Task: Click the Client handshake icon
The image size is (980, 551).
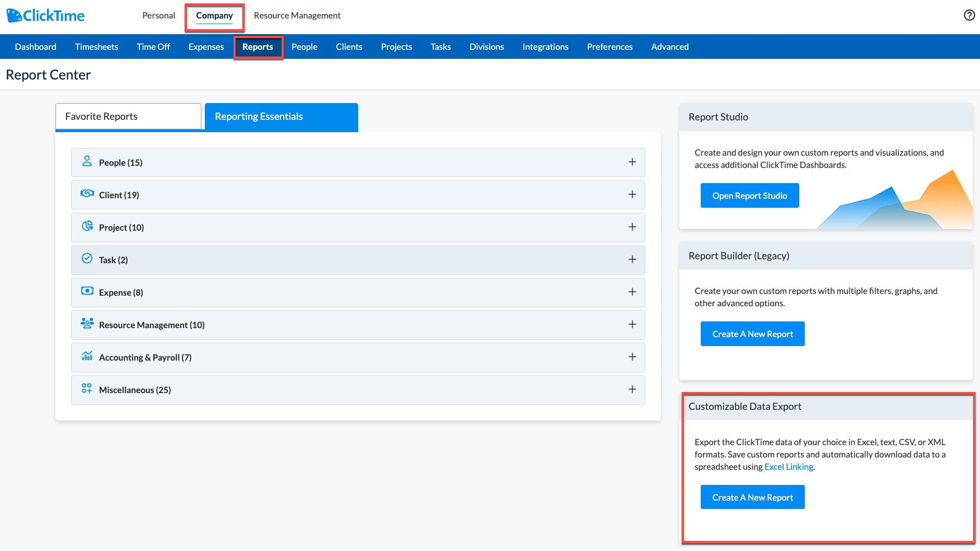Action: [x=87, y=194]
